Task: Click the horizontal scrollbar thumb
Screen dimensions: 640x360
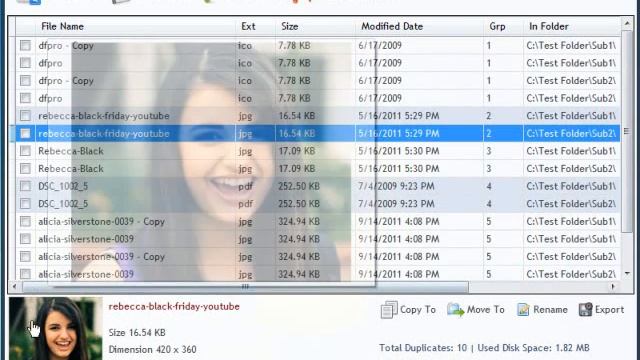Action: tap(245, 287)
